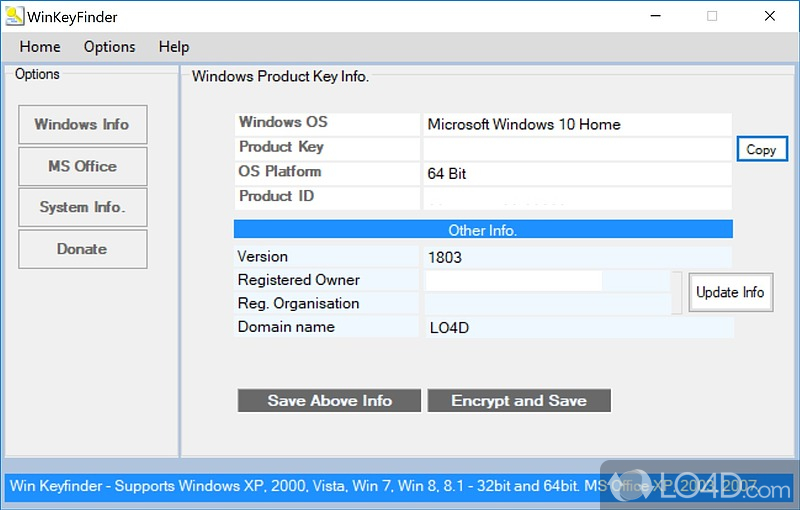
Task: Select the MS Office button
Action: (x=83, y=166)
